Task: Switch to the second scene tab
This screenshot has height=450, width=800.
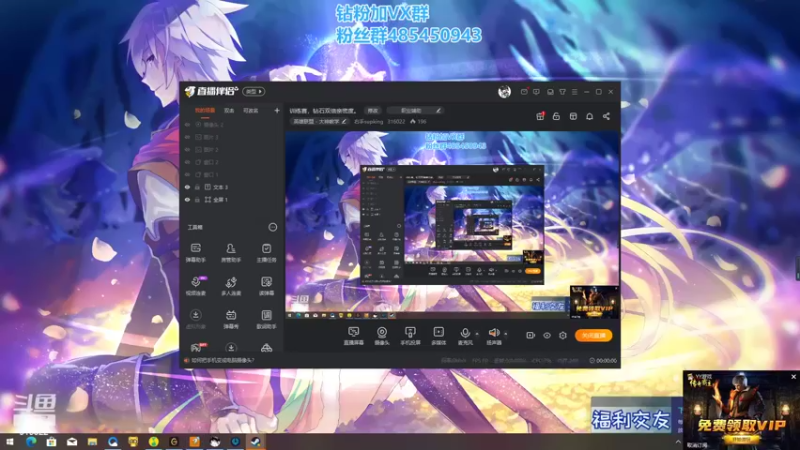Action: click(229, 110)
